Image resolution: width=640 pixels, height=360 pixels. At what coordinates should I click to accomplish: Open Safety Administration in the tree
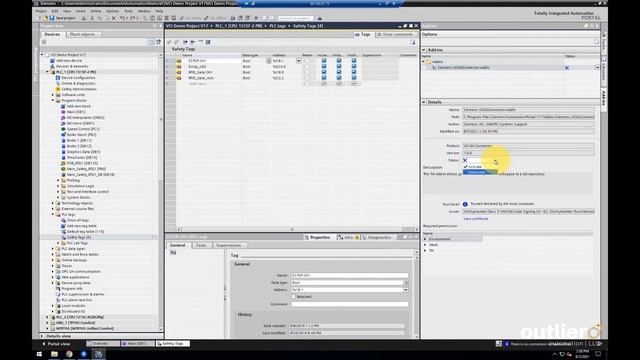tap(79, 89)
